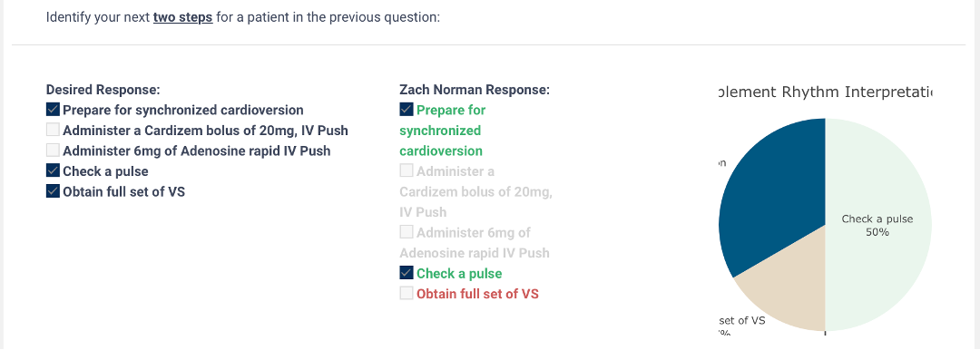Check desired Administer 6mg Adenosine checkbox
Viewport: 980px width, 350px height.
click(54, 151)
